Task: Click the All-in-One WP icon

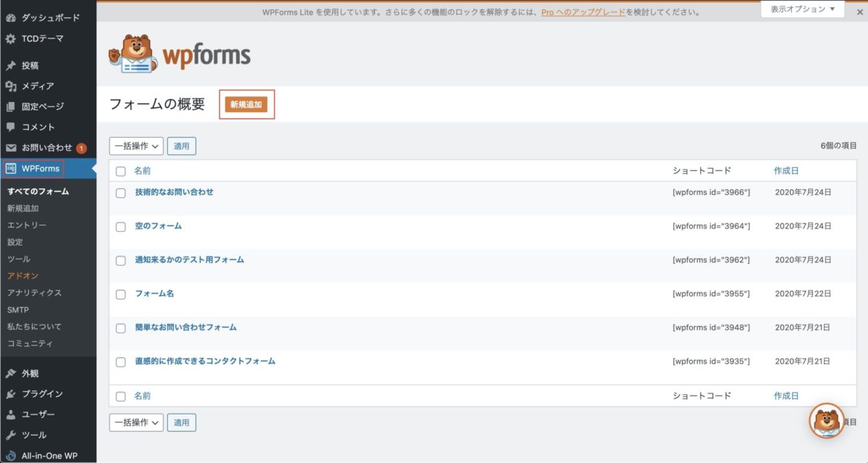Action: (x=11, y=456)
